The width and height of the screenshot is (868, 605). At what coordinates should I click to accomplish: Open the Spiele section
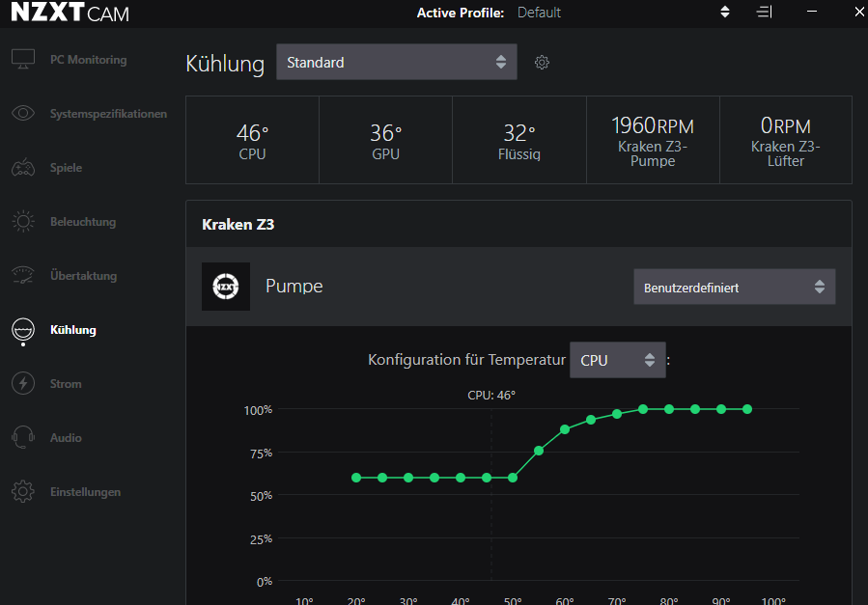pos(66,168)
